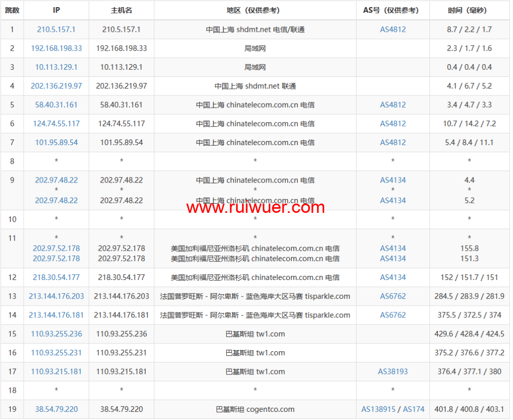Open the 213.144.176.203 IP link

[x=56, y=296]
